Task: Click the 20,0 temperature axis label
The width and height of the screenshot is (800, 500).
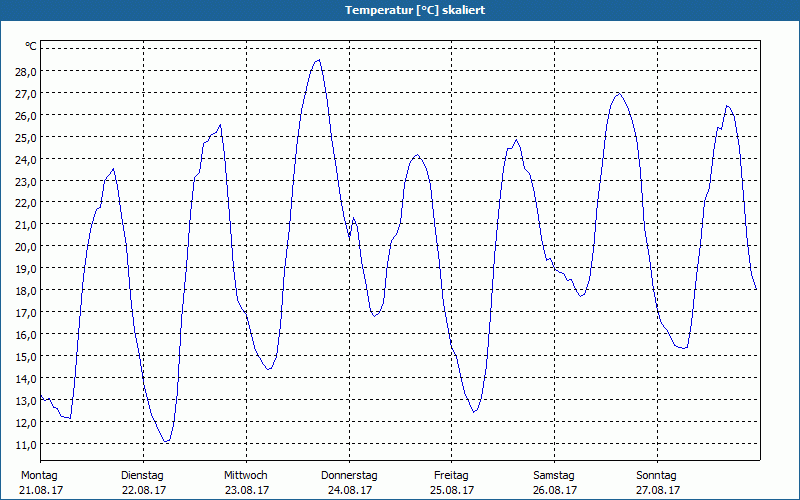Action: click(x=25, y=247)
